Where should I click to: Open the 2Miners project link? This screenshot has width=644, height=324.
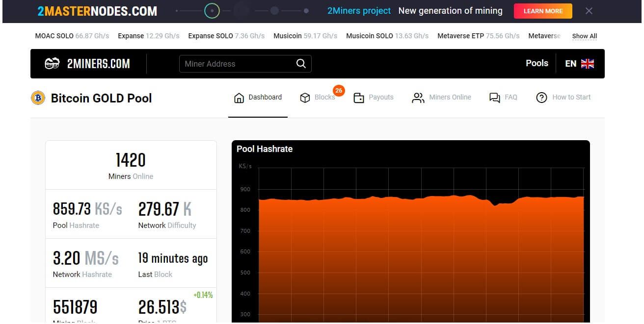coord(359,11)
